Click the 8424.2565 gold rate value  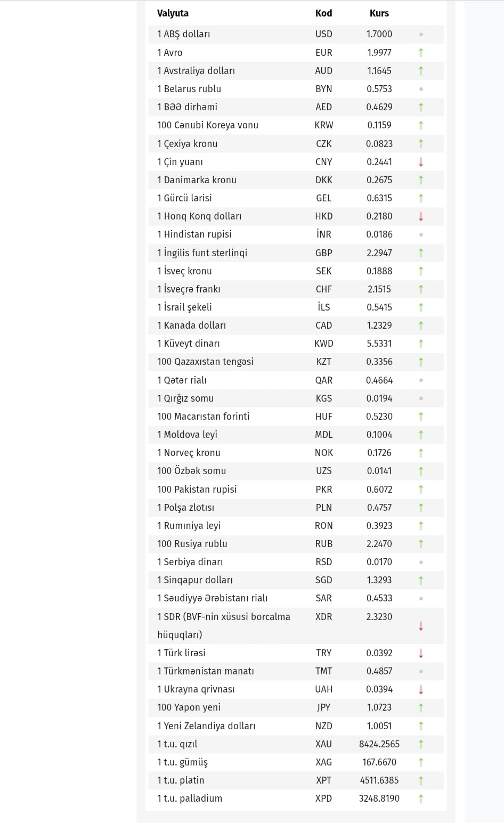point(379,744)
